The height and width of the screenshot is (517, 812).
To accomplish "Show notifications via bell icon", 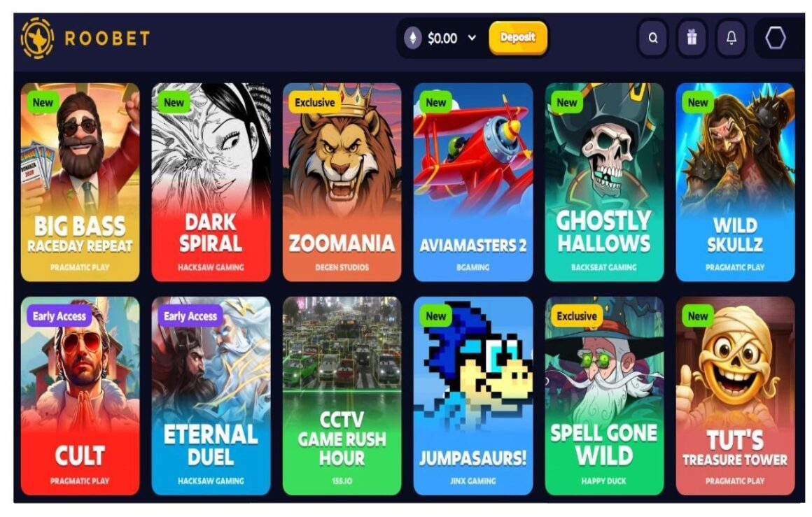I will 731,38.
